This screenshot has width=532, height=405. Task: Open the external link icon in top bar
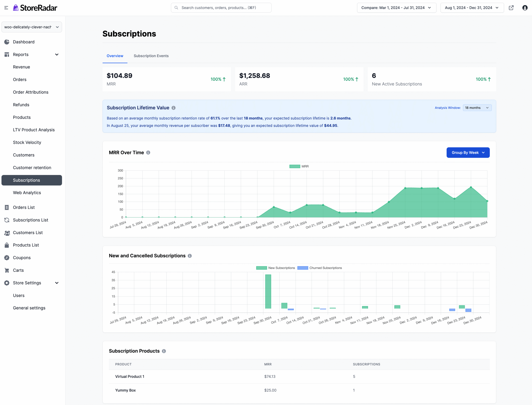[511, 7]
